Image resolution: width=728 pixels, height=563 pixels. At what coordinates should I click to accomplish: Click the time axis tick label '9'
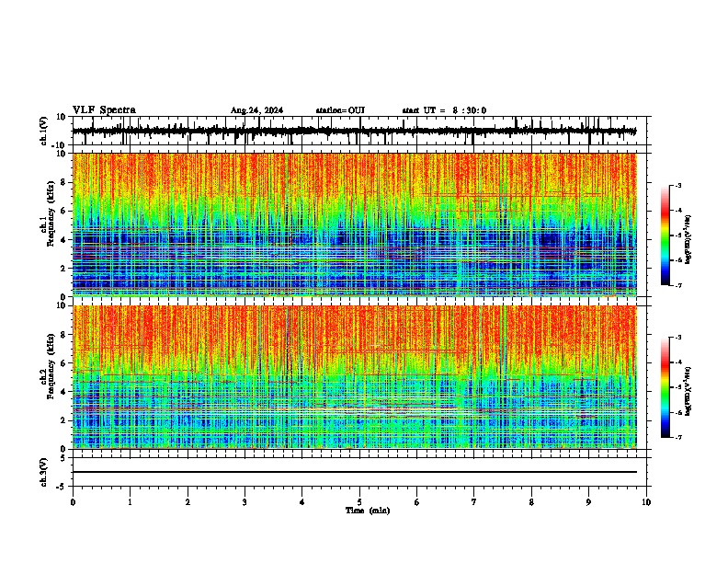click(588, 502)
